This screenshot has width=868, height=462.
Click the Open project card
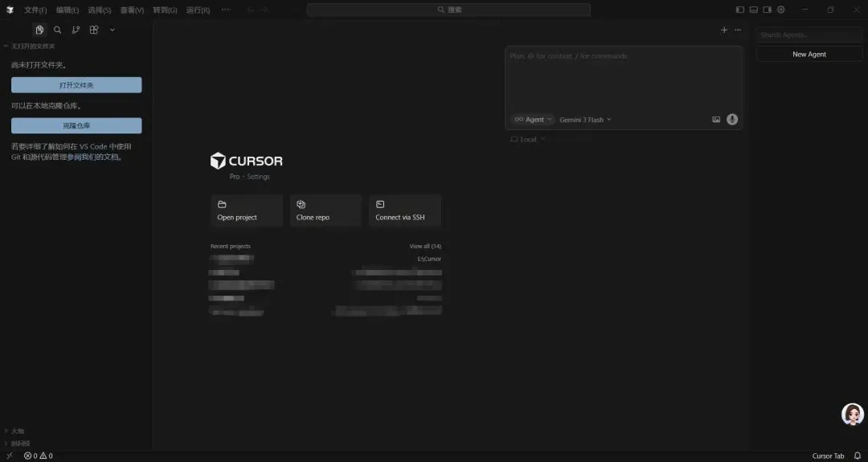(247, 211)
